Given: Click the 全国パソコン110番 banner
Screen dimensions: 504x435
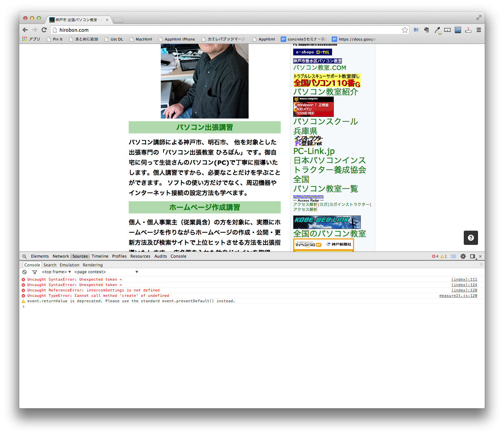Looking at the screenshot, I should [327, 80].
